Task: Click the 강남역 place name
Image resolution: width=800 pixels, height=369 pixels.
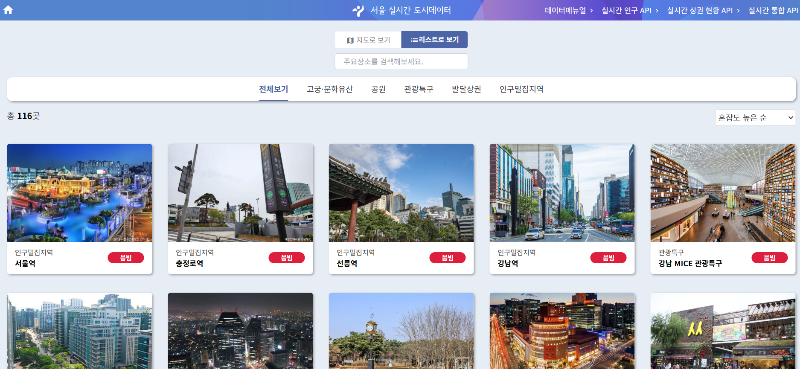Action: (508, 264)
